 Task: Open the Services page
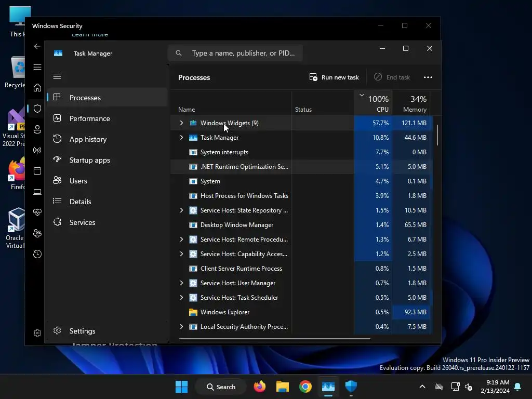click(107, 222)
